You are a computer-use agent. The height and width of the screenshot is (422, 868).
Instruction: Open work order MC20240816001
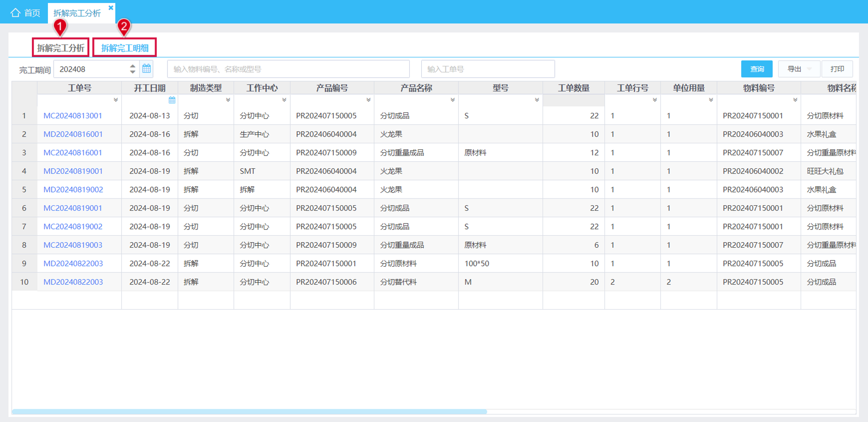click(x=72, y=152)
